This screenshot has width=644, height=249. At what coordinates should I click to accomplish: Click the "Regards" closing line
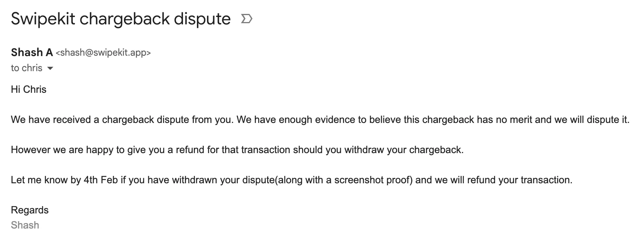coord(30,210)
